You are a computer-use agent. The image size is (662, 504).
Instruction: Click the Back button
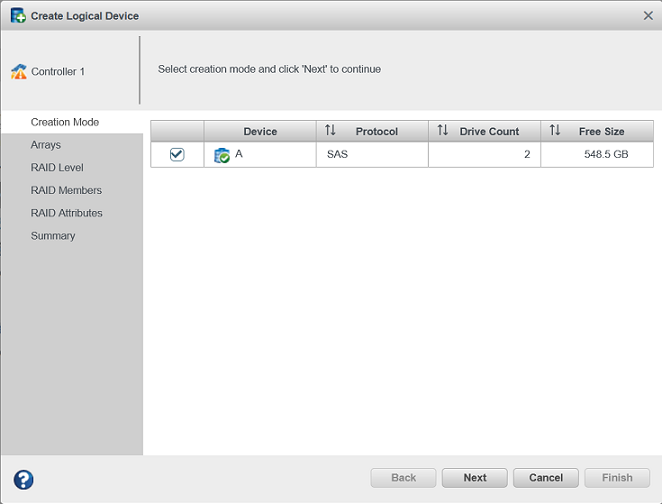(403, 478)
